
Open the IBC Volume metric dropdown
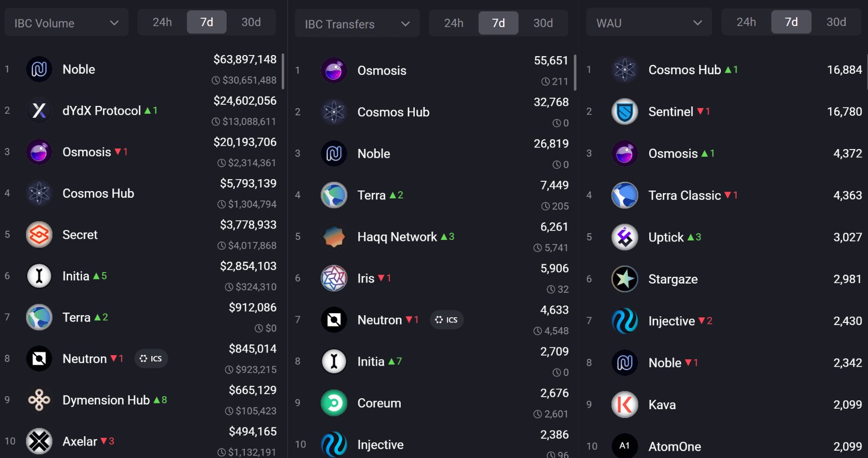(x=67, y=23)
